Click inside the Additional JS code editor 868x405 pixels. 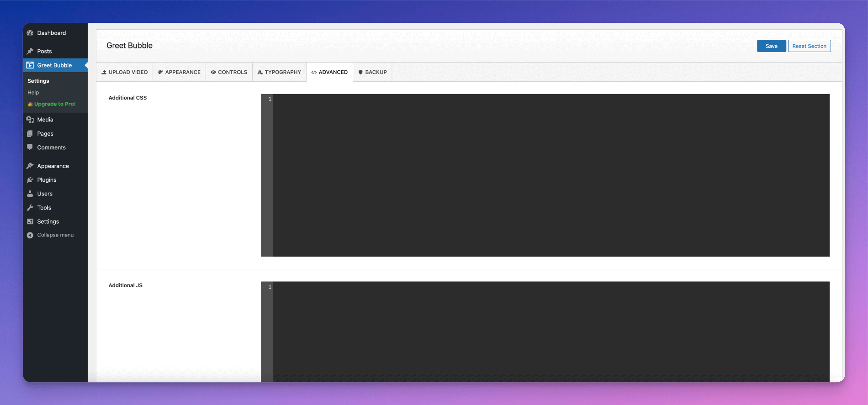[x=551, y=332]
